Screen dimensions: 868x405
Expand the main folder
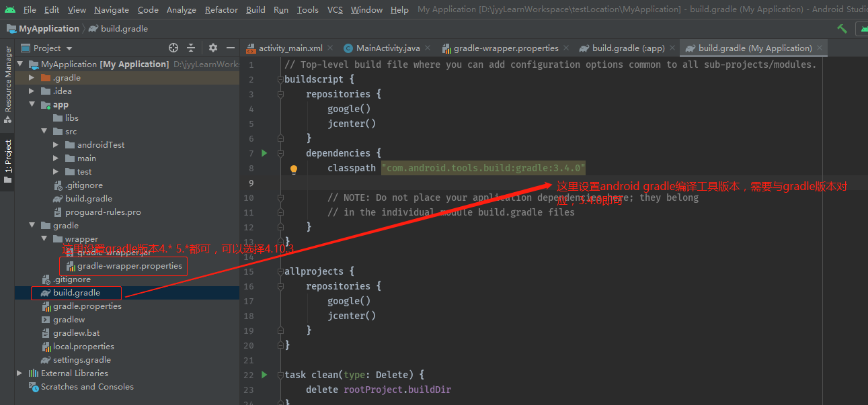point(56,159)
